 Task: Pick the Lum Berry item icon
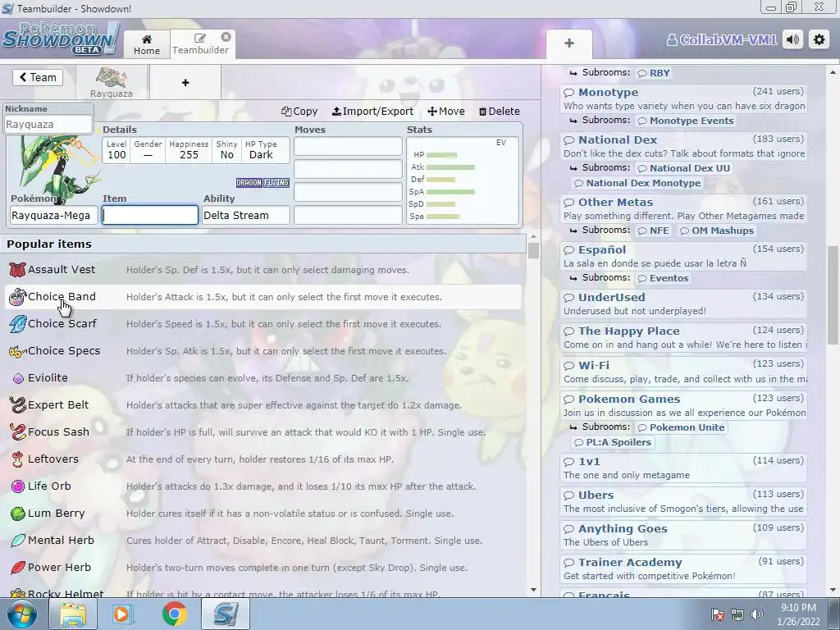pyautogui.click(x=18, y=514)
